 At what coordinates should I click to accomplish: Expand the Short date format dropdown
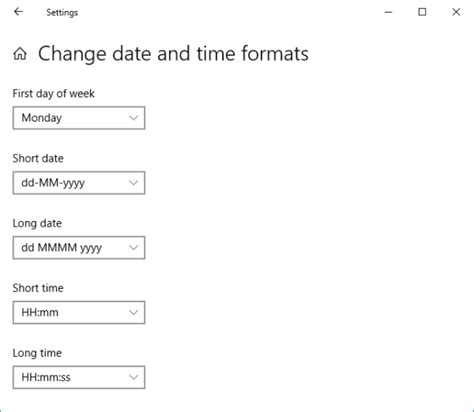tap(79, 183)
